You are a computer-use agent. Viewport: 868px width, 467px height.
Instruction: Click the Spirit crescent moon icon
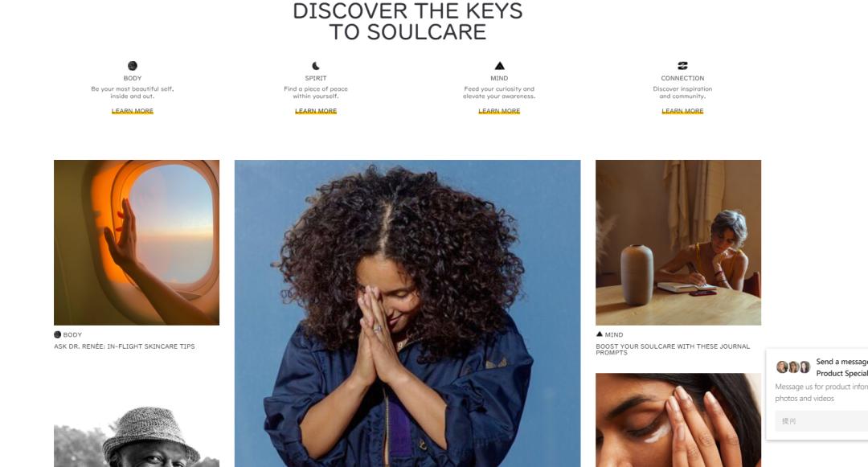(316, 65)
